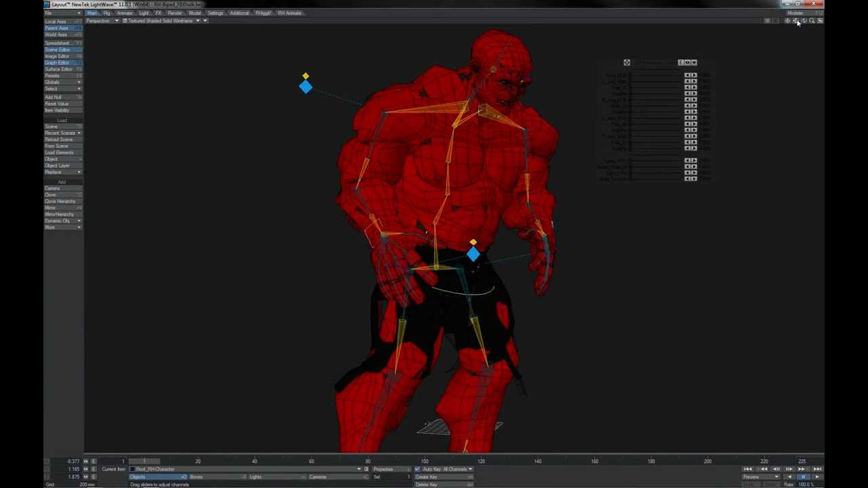Open the Surface Editor
The height and width of the screenshot is (488, 868).
click(63, 69)
